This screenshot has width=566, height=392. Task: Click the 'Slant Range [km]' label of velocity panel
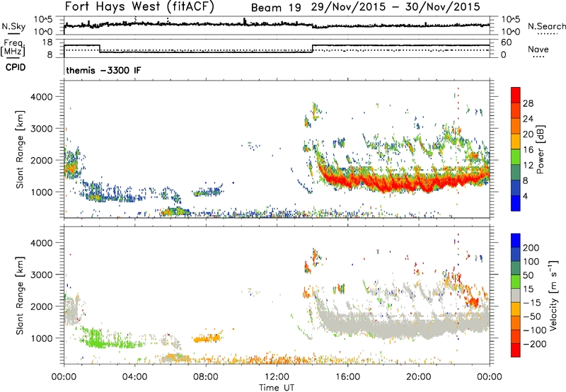pyautogui.click(x=20, y=295)
